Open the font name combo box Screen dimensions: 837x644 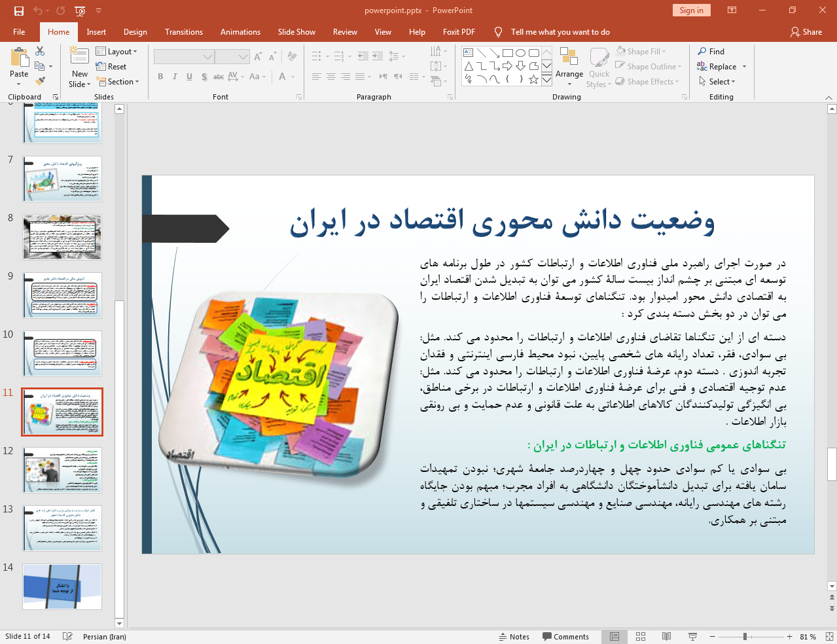184,57
